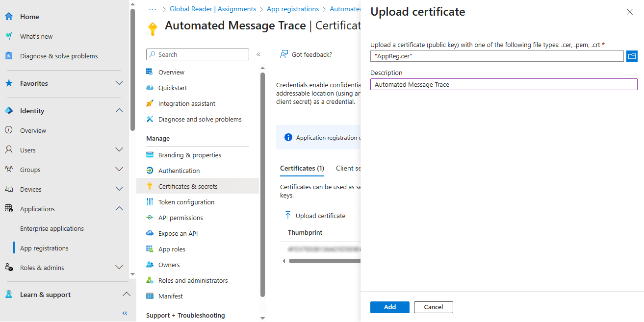Click the Identity diamond icon
The height and width of the screenshot is (322, 644).
click(9, 111)
